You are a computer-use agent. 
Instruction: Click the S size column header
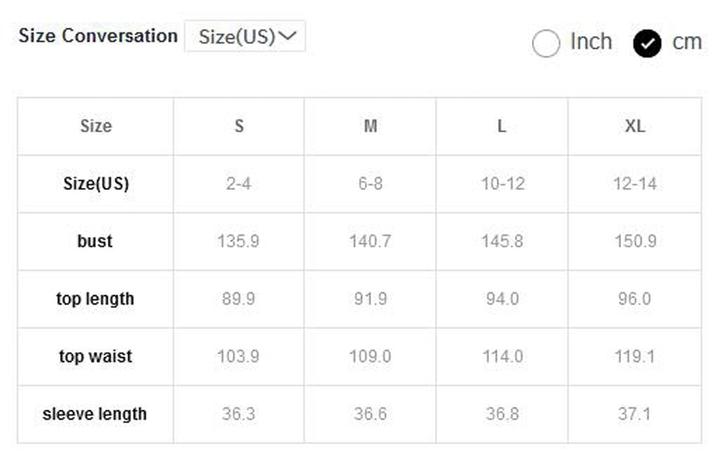(239, 126)
